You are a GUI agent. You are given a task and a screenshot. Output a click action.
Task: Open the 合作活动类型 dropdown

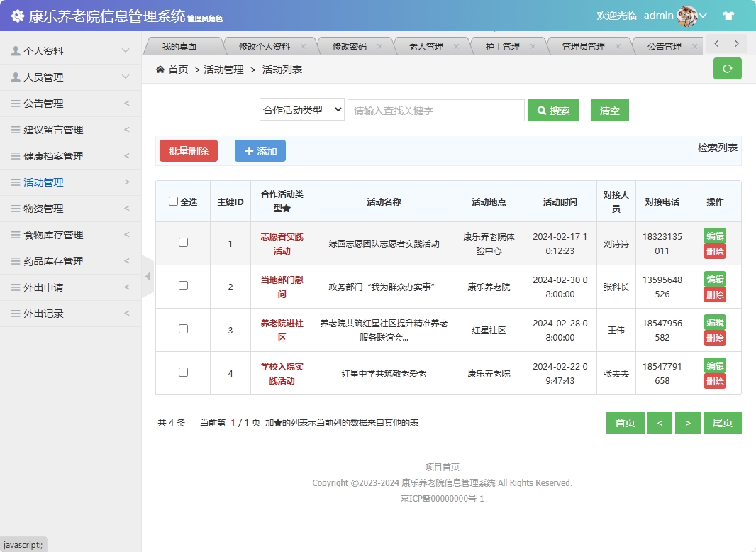pos(301,110)
